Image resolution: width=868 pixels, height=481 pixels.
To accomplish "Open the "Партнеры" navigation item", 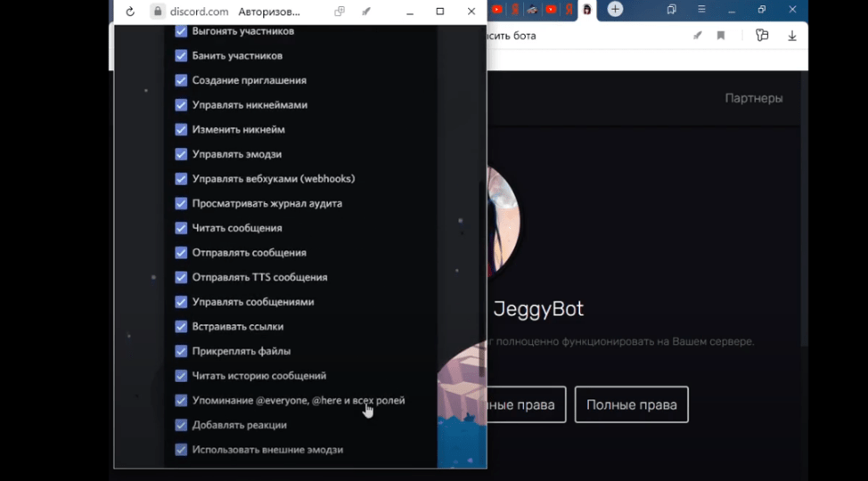I will click(x=753, y=98).
